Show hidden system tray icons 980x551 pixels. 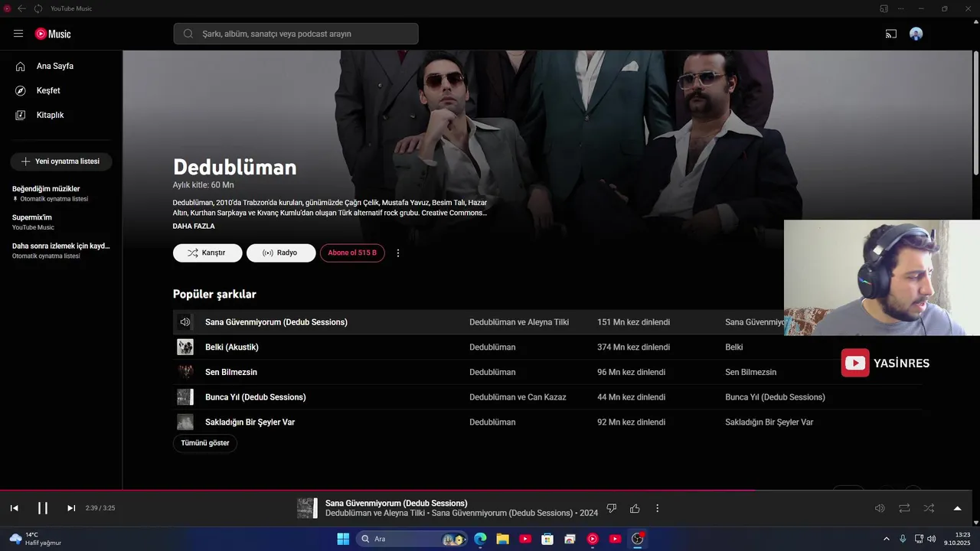point(887,539)
